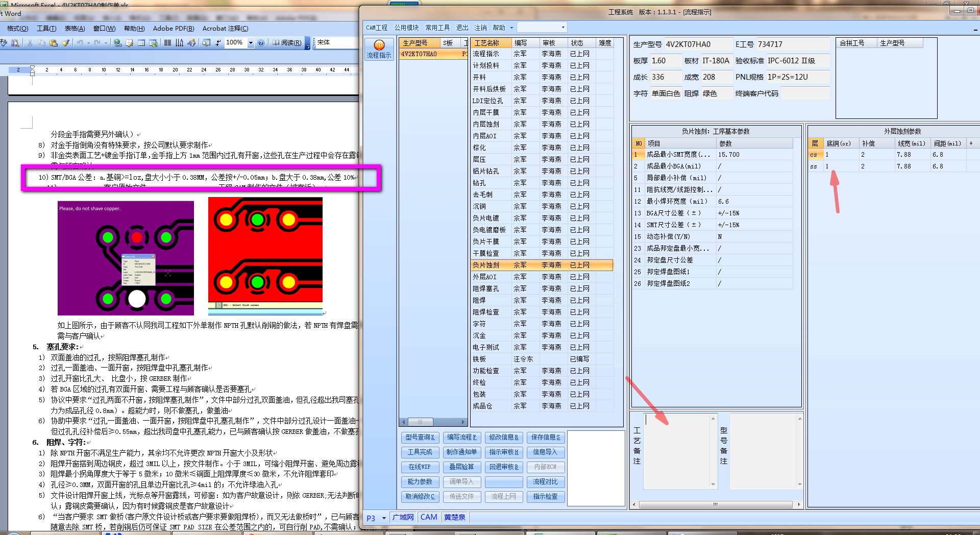Click the 保存信息S button
980x535 pixels.
coord(545,437)
